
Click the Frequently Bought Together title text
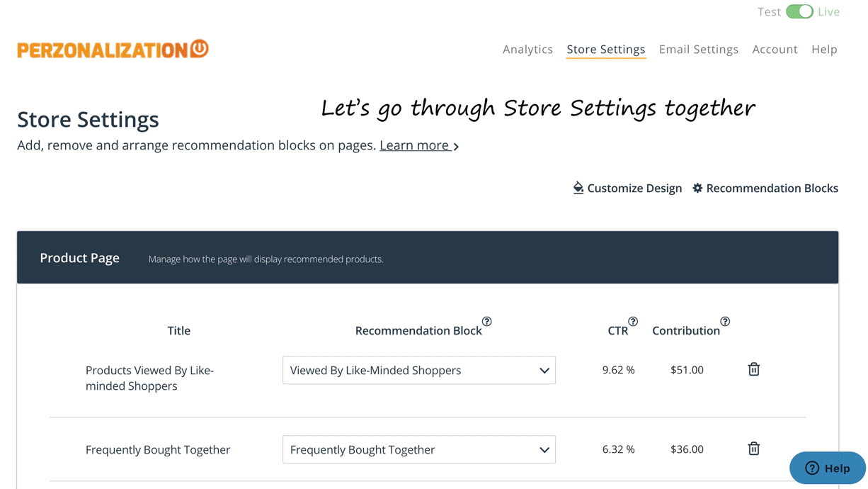[x=158, y=449]
